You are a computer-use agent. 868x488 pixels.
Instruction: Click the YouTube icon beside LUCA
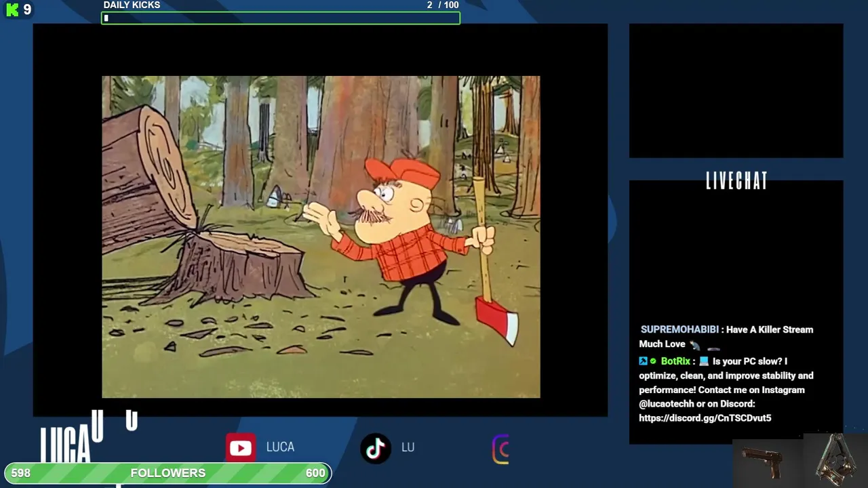click(241, 447)
